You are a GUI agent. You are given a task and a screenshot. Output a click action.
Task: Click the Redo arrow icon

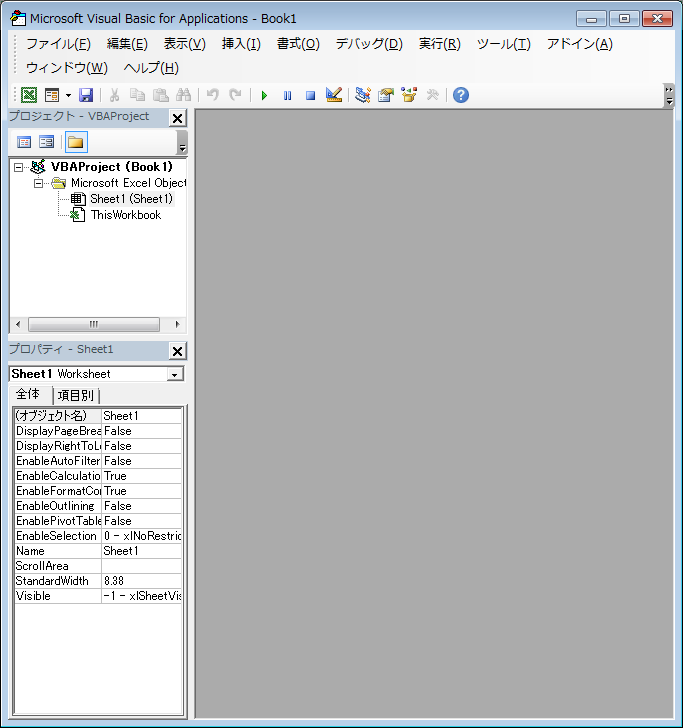[x=235, y=95]
